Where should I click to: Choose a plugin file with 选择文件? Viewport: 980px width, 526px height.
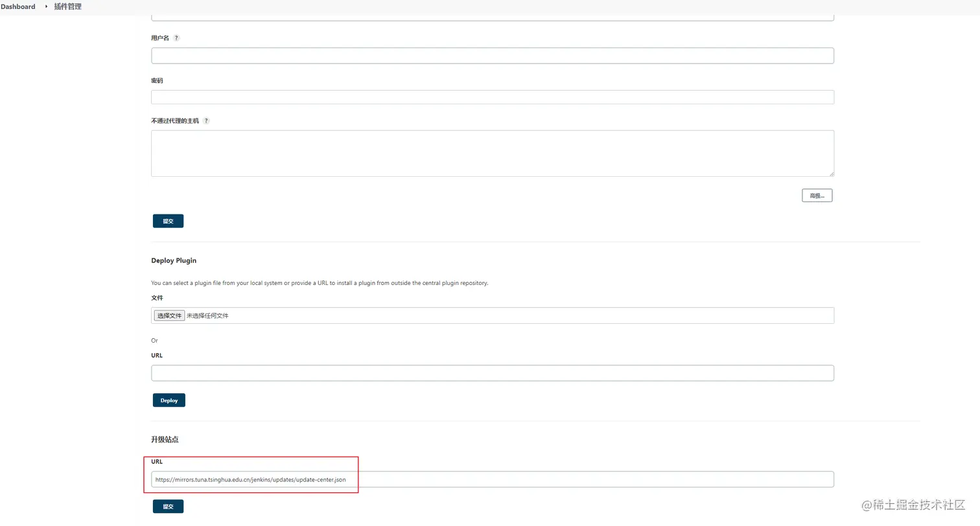(x=169, y=315)
